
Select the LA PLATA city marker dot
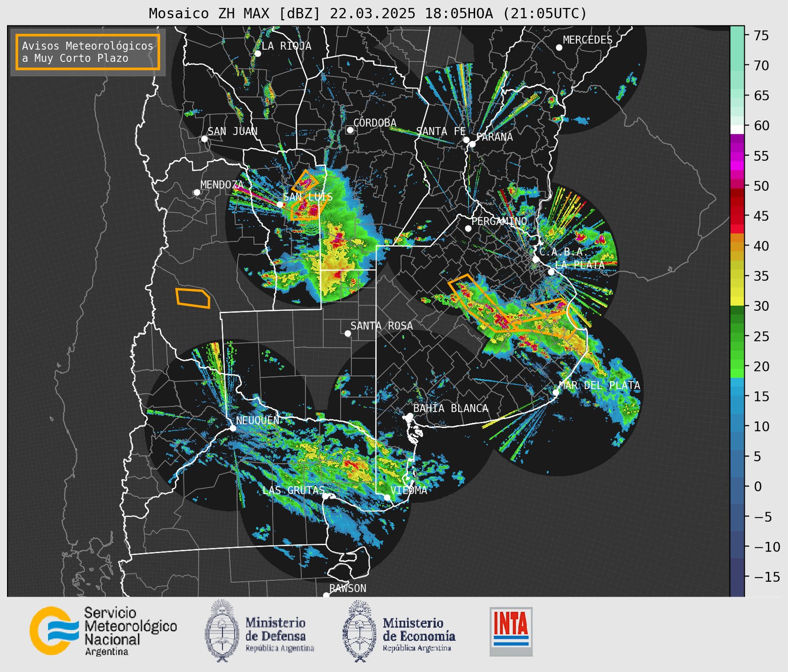coord(551,272)
